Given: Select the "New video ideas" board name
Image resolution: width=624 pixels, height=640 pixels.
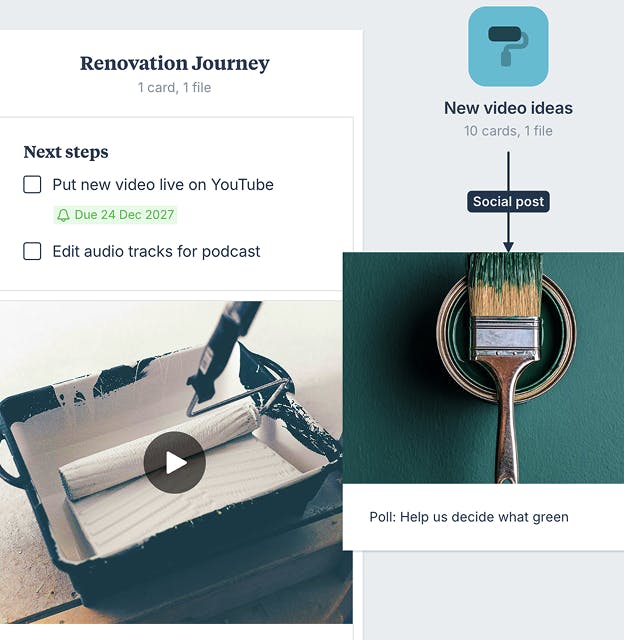Looking at the screenshot, I should click(x=508, y=108).
